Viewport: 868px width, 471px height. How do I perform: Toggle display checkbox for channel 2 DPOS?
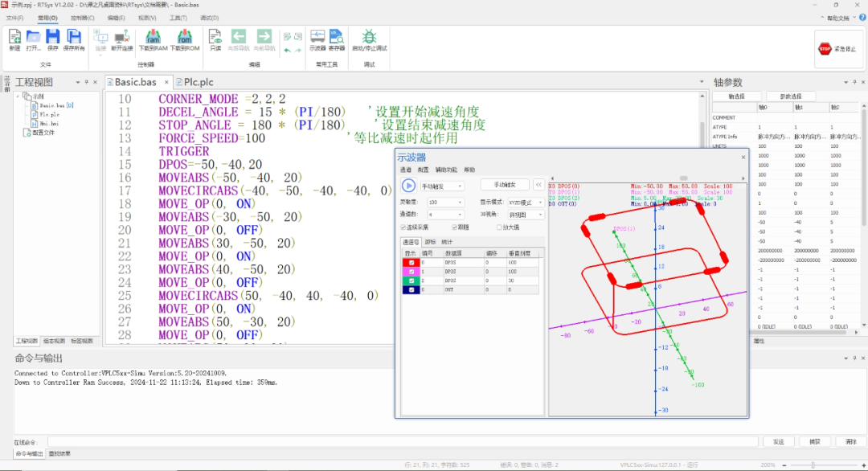[411, 281]
